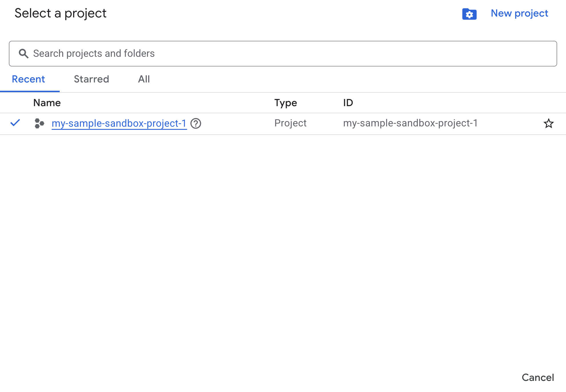Viewport: 566px width, 392px height.
Task: Click the project hexagon icon beside my-sample-sandbox-project-1
Action: [39, 124]
